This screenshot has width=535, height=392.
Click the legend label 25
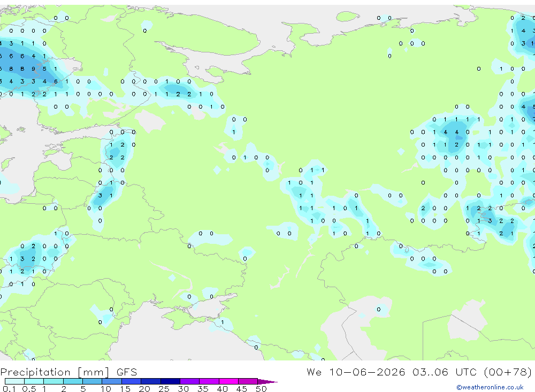164,389
